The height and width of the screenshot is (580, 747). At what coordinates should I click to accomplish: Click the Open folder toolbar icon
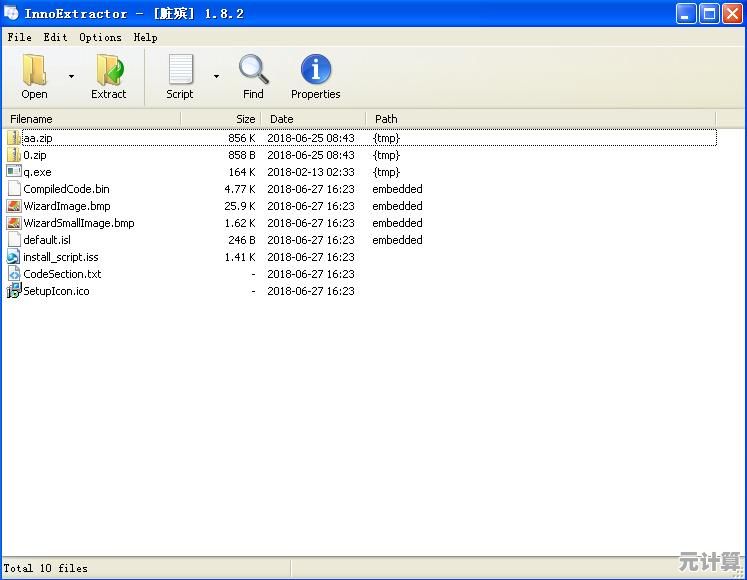click(35, 70)
